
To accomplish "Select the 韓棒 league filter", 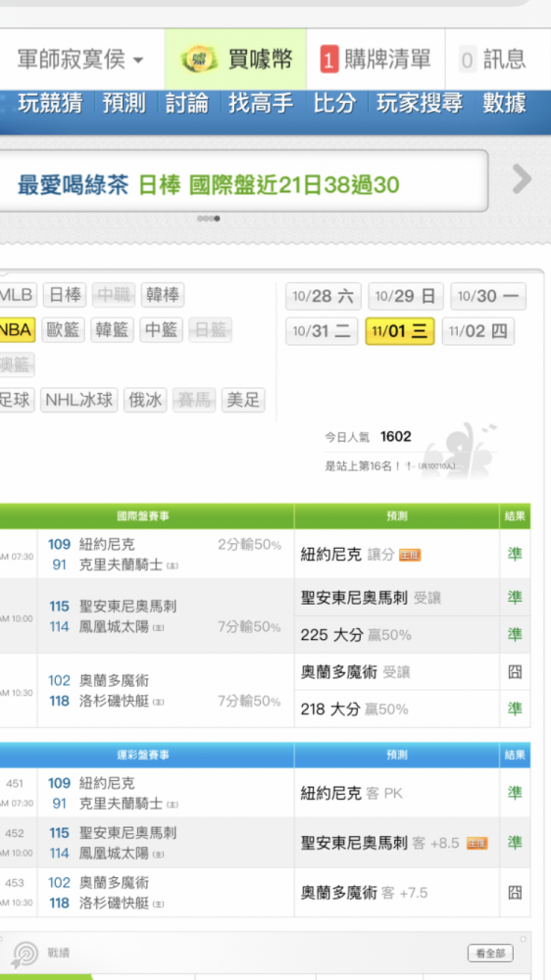I will [x=163, y=295].
